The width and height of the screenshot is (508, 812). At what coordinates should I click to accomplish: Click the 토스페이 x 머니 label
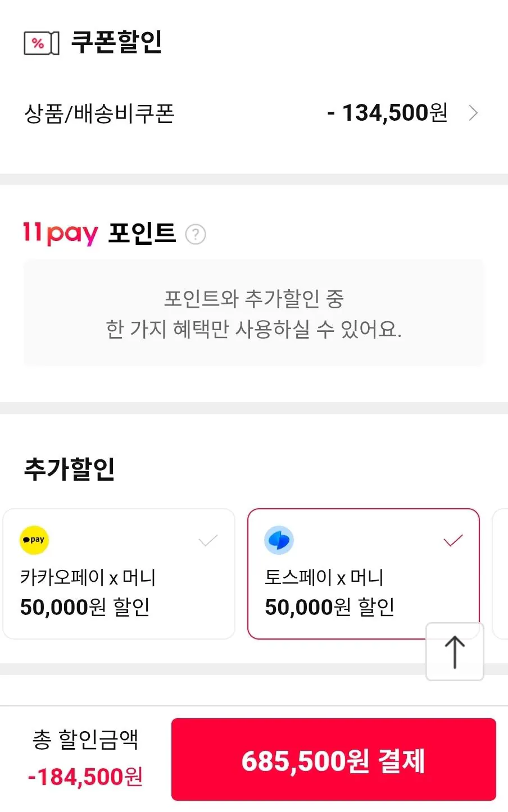click(324, 577)
